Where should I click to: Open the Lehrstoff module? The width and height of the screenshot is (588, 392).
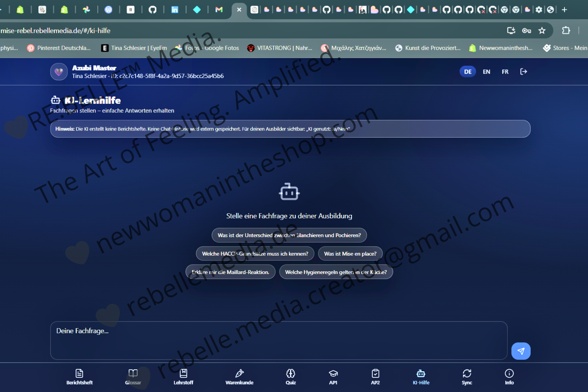pyautogui.click(x=183, y=377)
